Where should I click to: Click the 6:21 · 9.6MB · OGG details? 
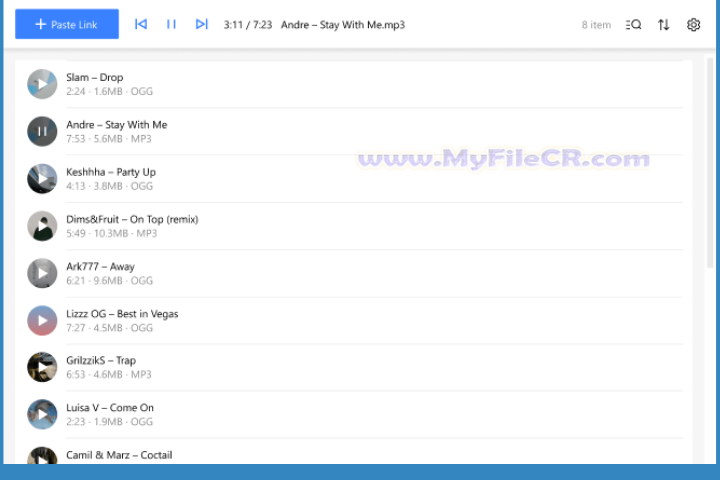coord(109,281)
